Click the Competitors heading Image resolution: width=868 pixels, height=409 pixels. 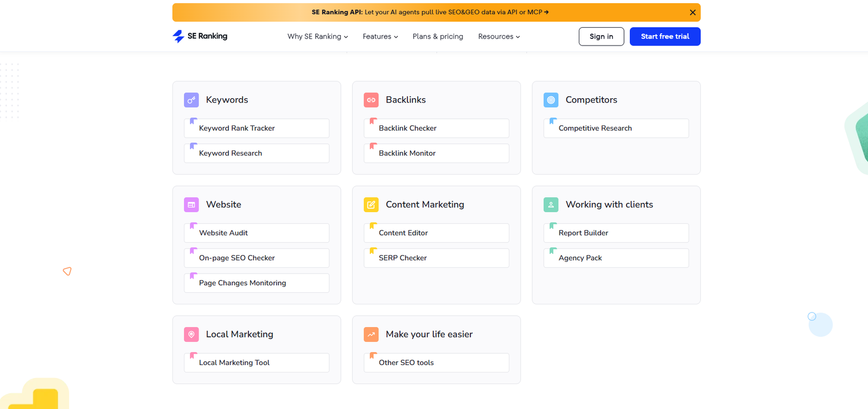pyautogui.click(x=591, y=100)
